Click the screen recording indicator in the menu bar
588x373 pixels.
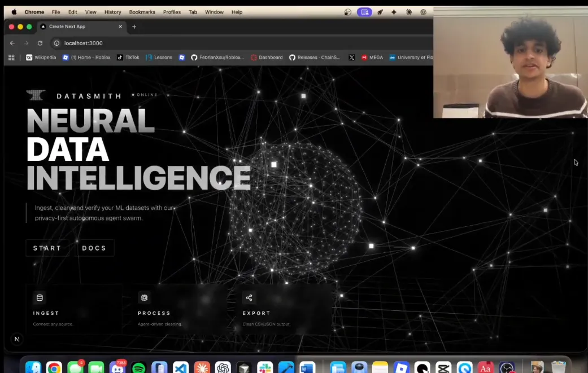pos(364,12)
